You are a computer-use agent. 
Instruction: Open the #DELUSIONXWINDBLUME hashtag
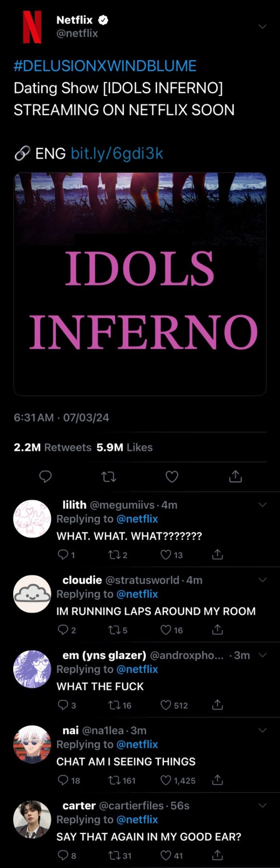click(x=105, y=66)
